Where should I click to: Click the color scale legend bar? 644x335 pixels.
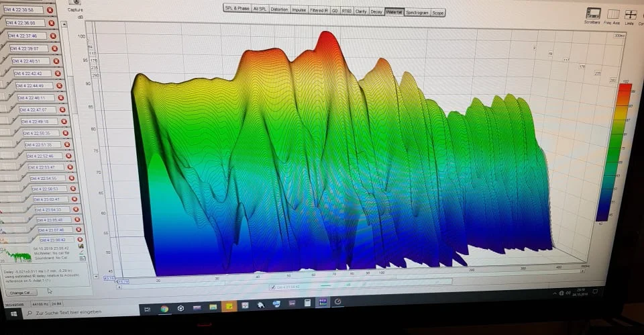point(612,152)
